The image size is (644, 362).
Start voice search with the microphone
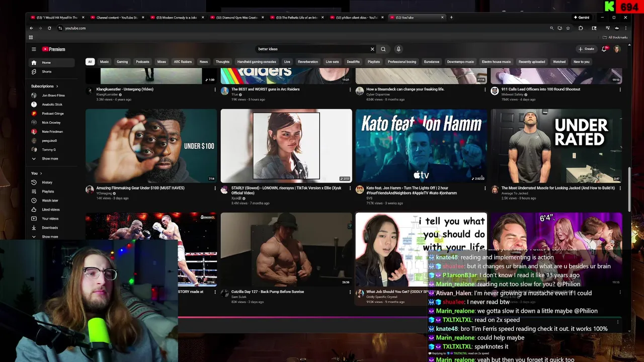point(398,49)
